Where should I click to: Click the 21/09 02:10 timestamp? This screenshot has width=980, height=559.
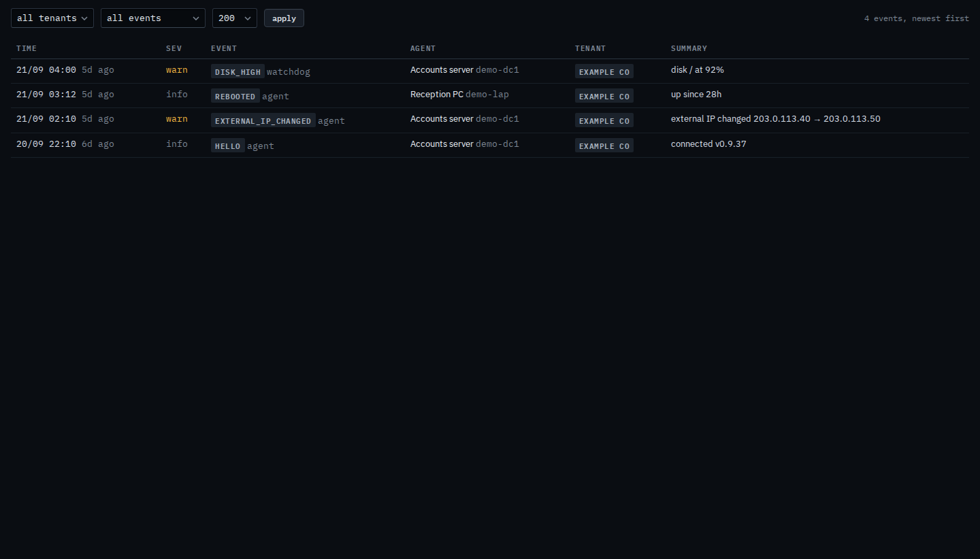click(46, 119)
